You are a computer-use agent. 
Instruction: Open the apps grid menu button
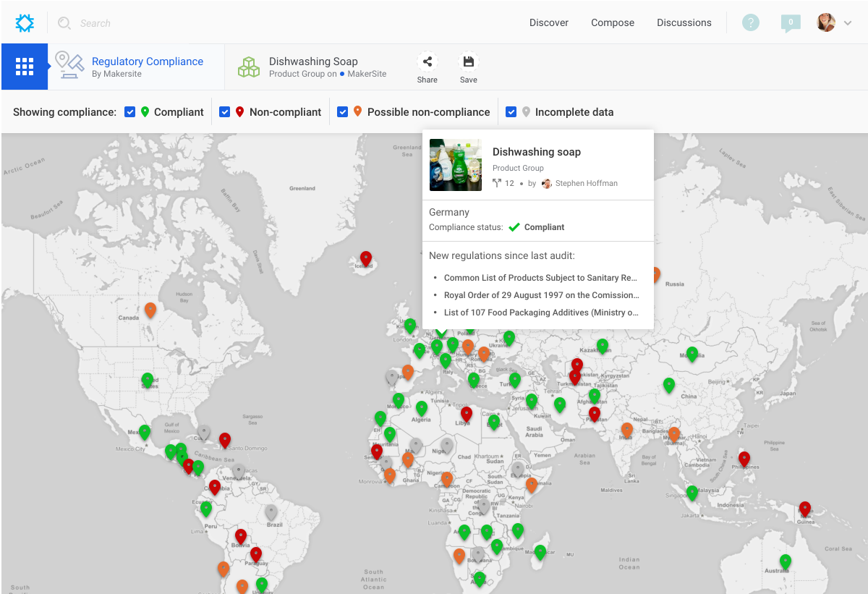25,67
